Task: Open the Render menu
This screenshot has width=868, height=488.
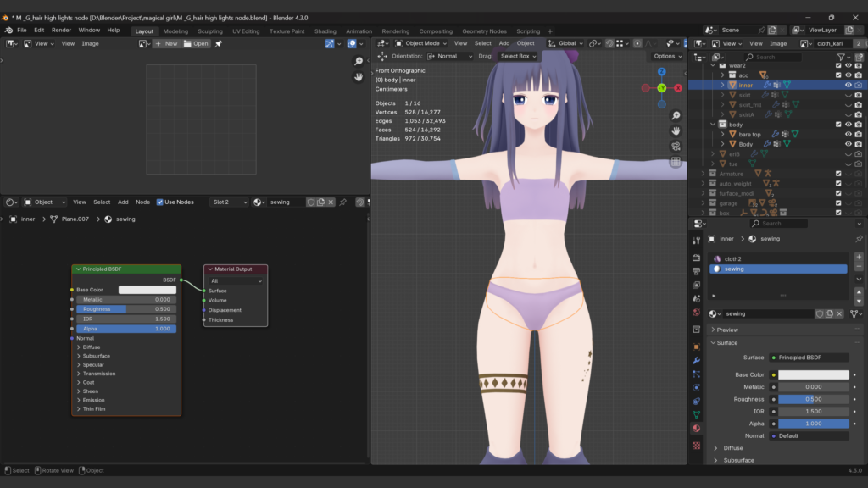Action: point(61,30)
